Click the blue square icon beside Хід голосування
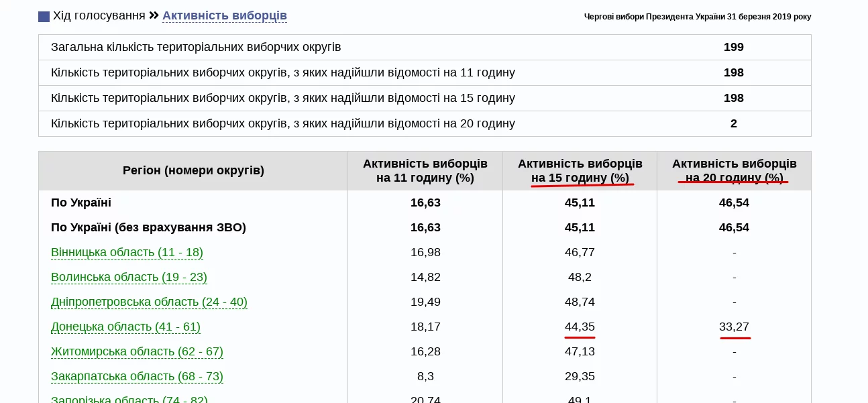The height and width of the screenshot is (403, 868). pos(44,15)
